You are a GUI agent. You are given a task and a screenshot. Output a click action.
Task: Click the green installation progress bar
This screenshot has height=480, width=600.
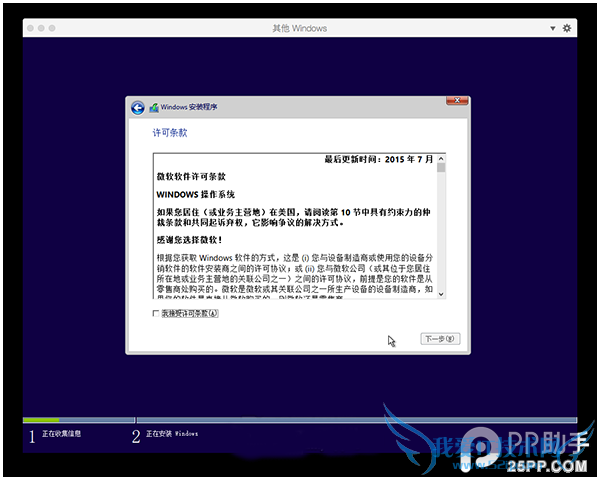click(x=41, y=420)
